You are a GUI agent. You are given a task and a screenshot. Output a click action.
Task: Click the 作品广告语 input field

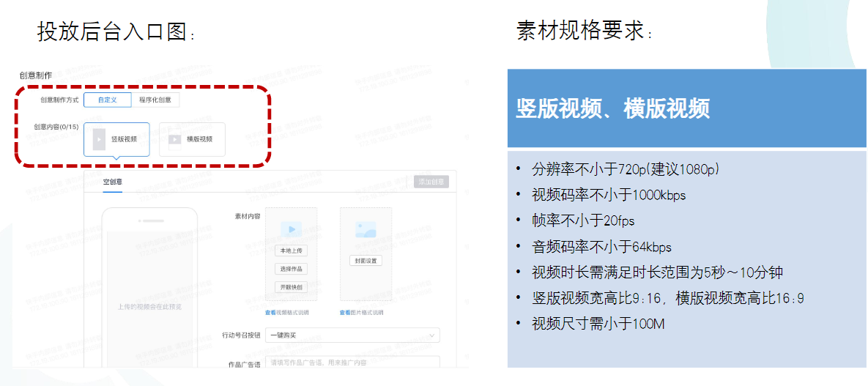coord(352,363)
